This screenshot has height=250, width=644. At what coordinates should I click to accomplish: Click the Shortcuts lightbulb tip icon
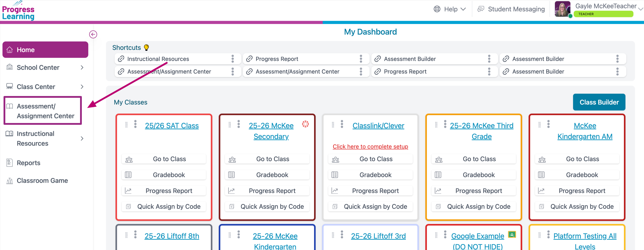(146, 48)
